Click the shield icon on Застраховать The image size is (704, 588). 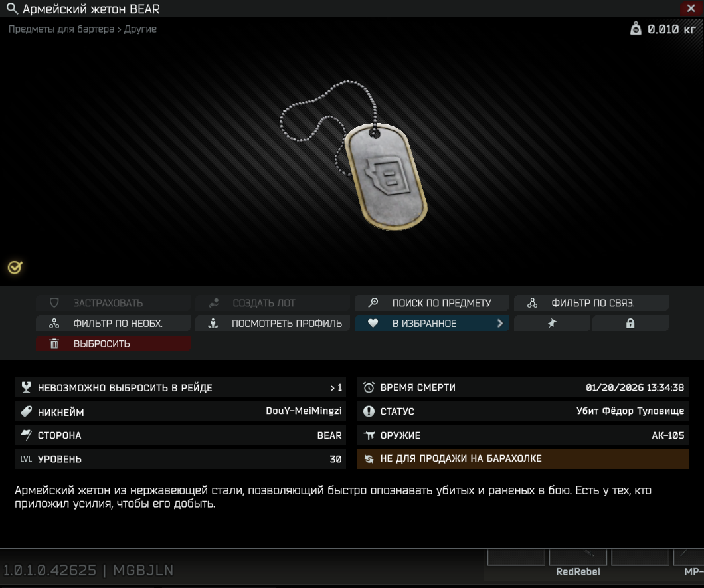[54, 303]
